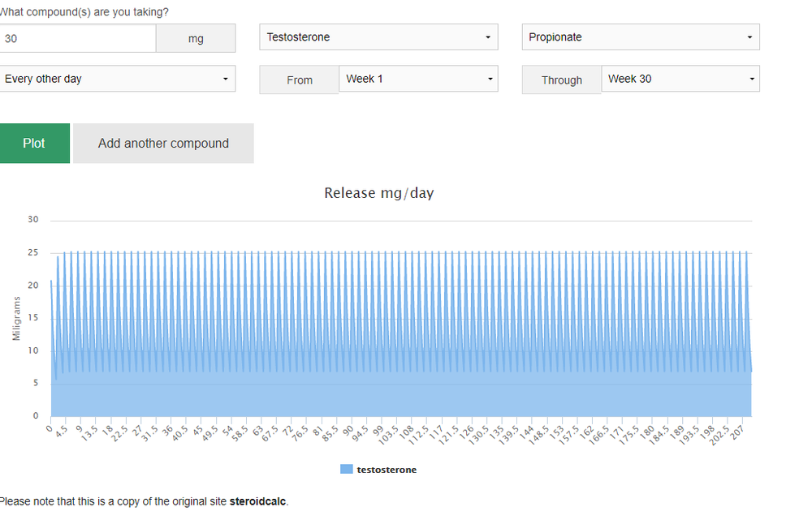
Task: Click the mg unit label
Action: [x=196, y=38]
